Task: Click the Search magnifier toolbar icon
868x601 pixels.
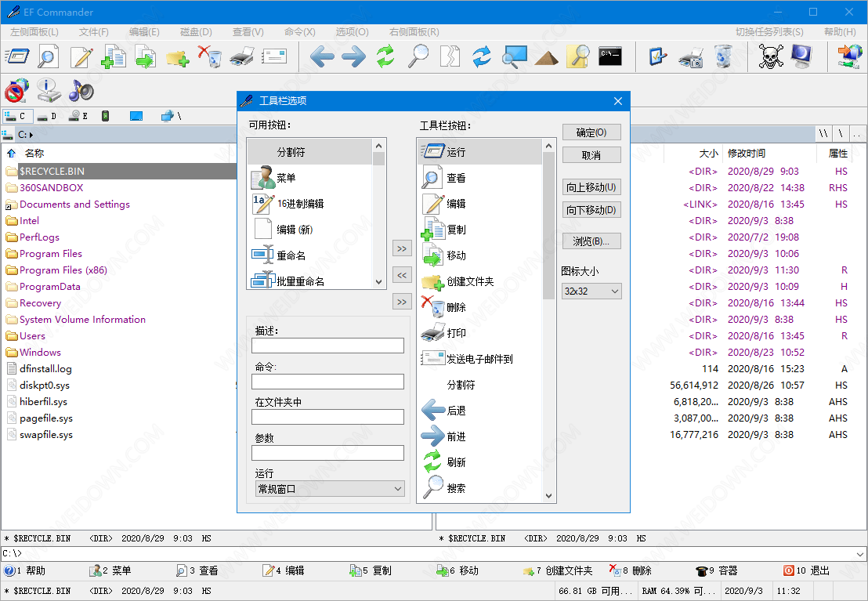Action: [x=418, y=56]
